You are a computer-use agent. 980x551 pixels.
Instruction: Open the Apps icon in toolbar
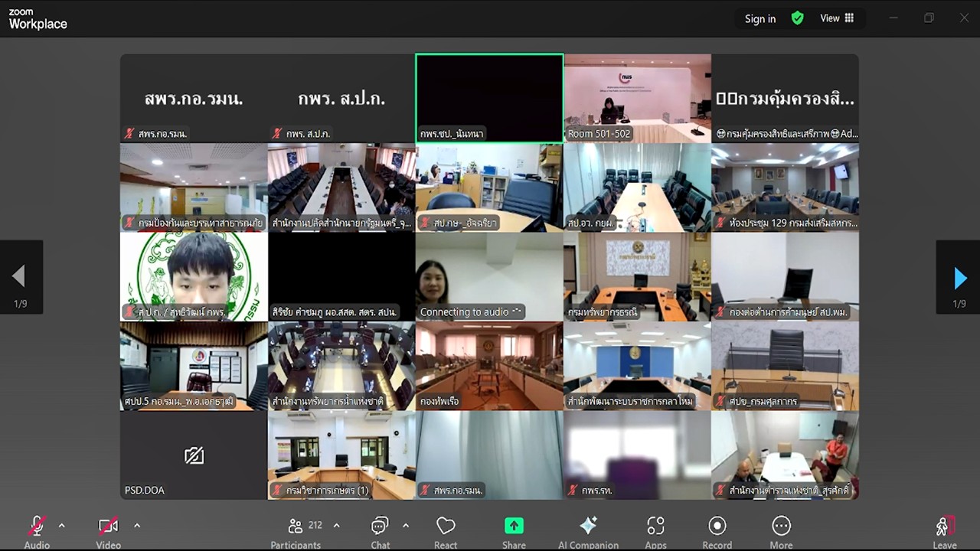click(655, 527)
